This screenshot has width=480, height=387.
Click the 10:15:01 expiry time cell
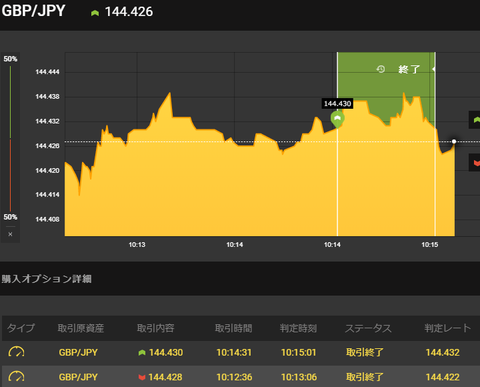[x=299, y=352]
